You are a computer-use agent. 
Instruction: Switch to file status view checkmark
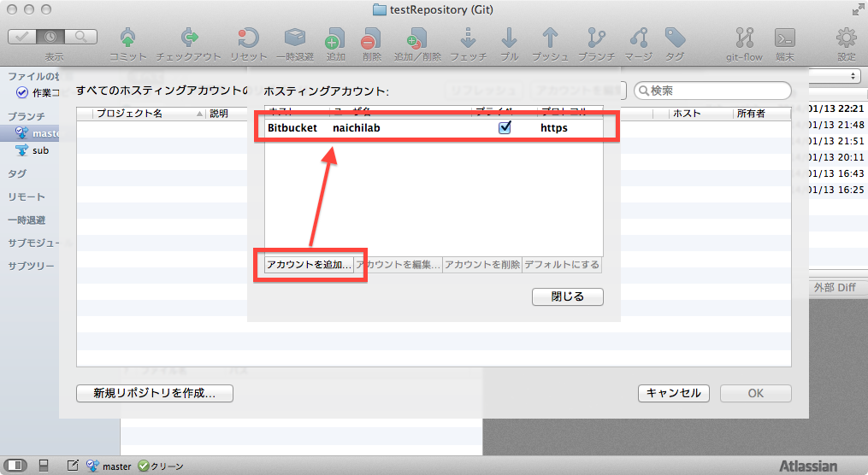[x=22, y=37]
